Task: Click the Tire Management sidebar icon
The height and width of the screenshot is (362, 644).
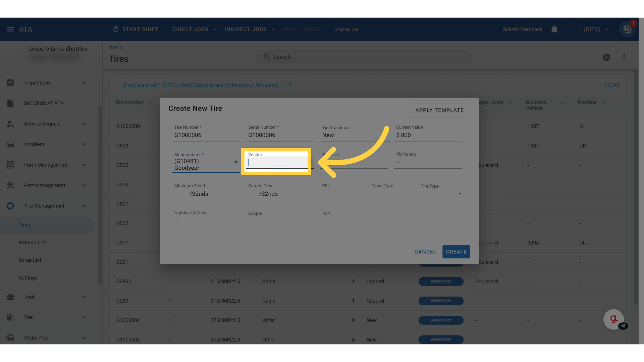Action: [10, 206]
